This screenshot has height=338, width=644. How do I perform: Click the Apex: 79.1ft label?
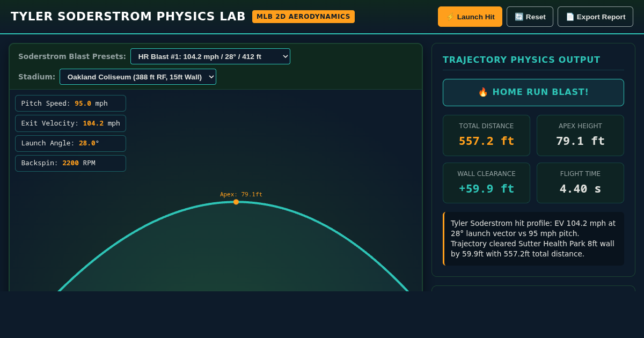241,194
